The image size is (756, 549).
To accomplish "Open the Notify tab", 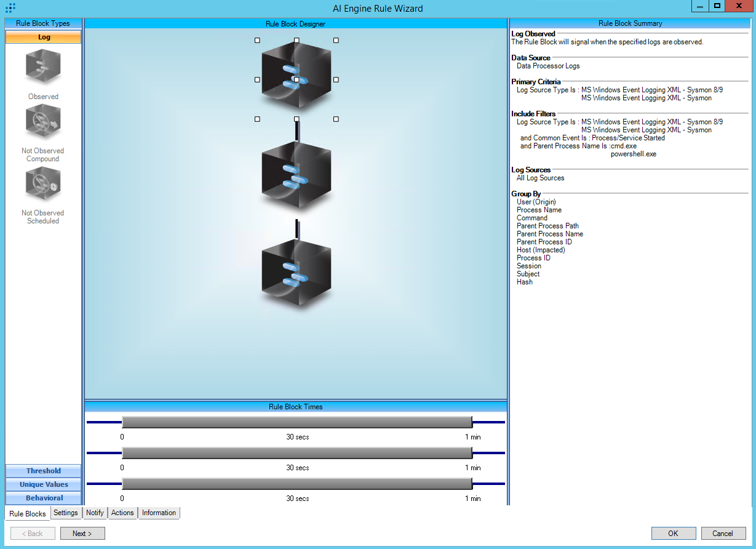I will (x=95, y=513).
